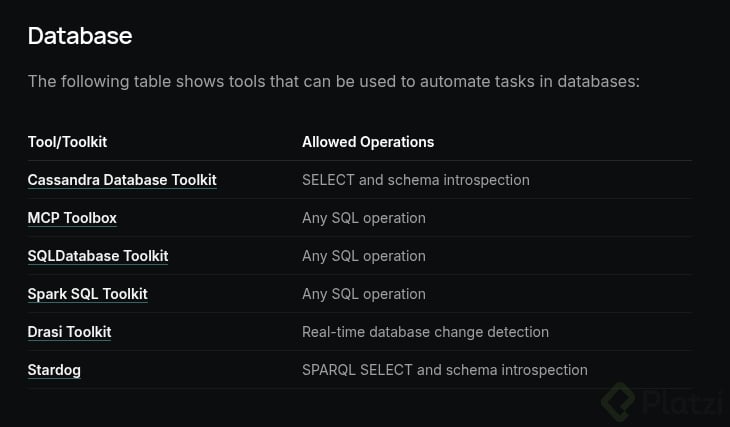Open the Cassandra Database Toolkit link

coord(122,180)
